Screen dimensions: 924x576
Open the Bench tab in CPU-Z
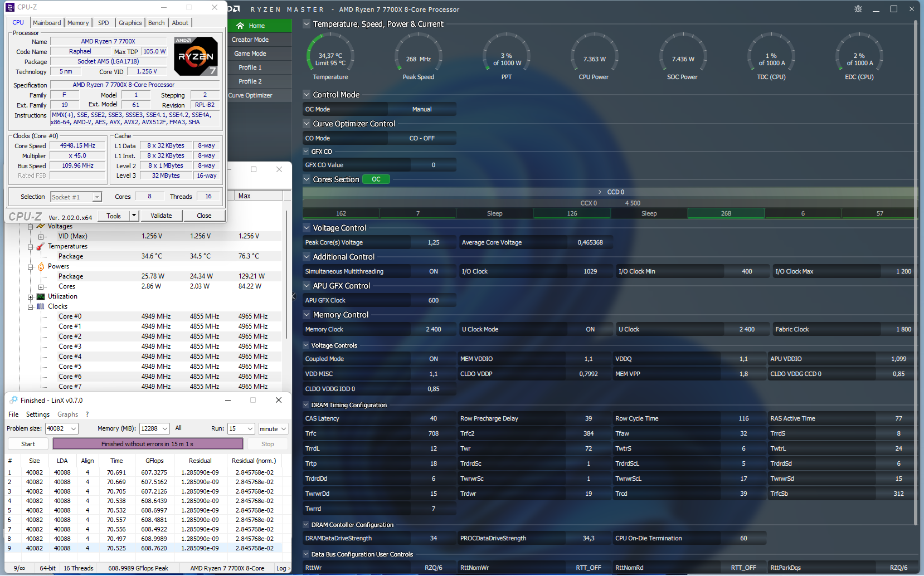(x=157, y=23)
